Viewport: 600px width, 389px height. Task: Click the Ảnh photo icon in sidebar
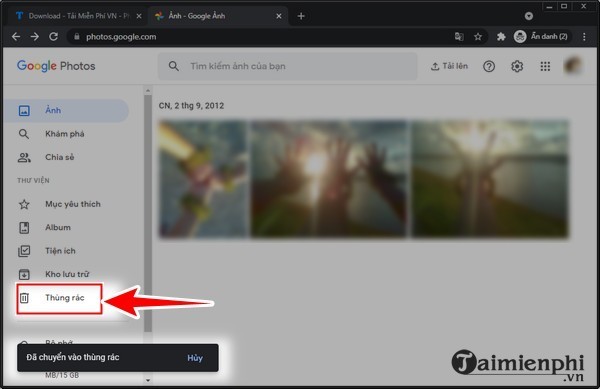[24, 111]
